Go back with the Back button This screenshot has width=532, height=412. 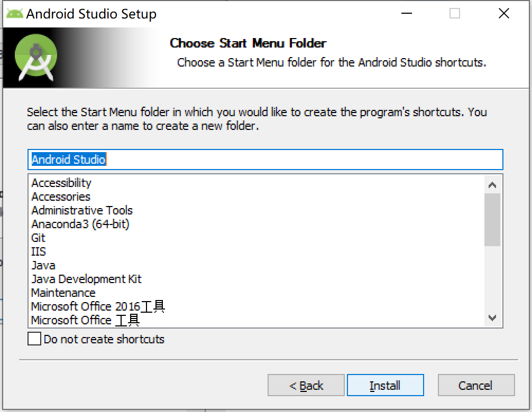306,386
